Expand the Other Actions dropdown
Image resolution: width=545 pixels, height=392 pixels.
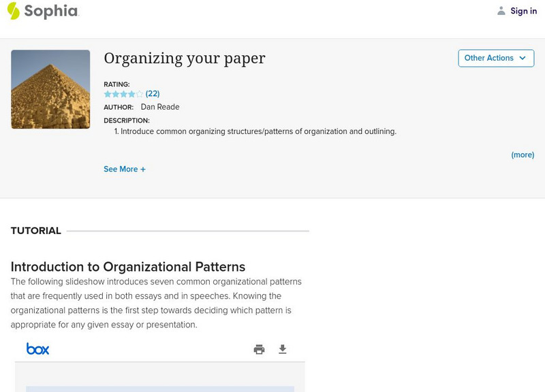click(x=496, y=59)
